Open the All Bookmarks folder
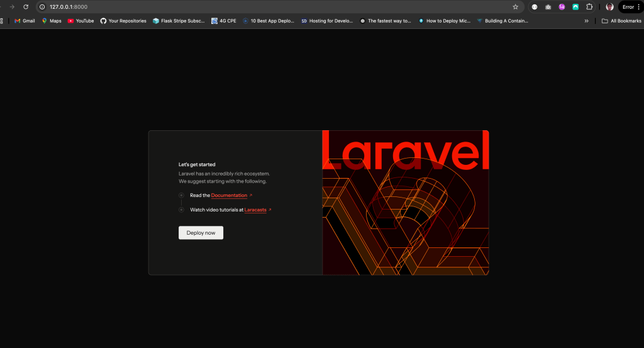 click(621, 21)
